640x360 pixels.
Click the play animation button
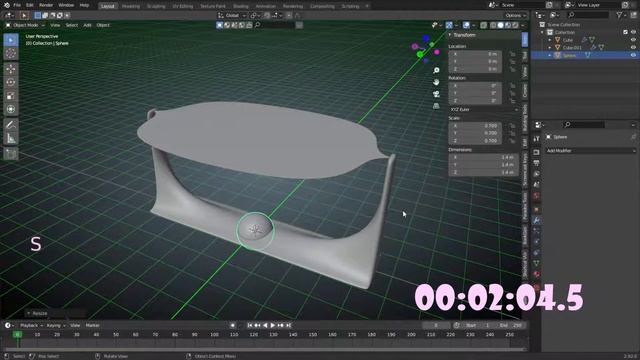pos(273,325)
